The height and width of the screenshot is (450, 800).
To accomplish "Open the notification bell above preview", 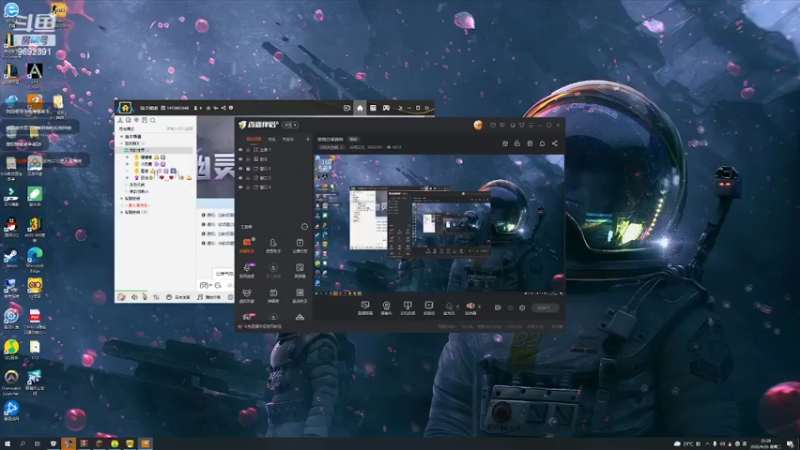I will pyautogui.click(x=542, y=143).
